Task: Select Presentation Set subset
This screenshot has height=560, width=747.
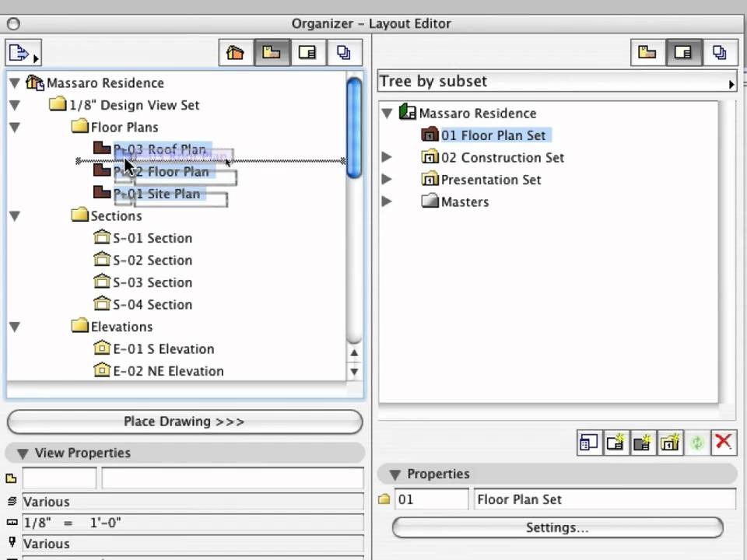Action: tap(482, 180)
